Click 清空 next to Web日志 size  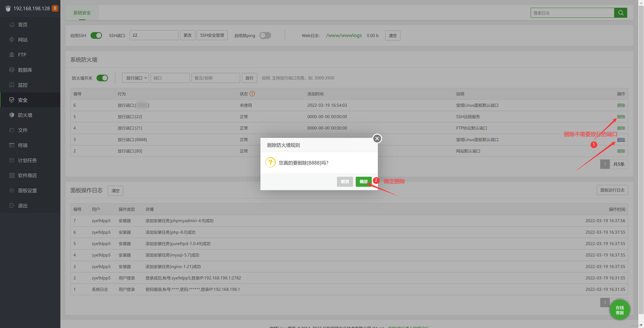[392, 36]
